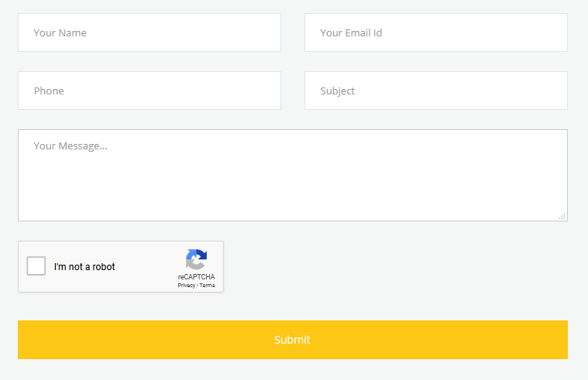Image resolution: width=588 pixels, height=380 pixels.
Task: Tick the reCAPTCHA verification checkbox
Action: click(x=36, y=265)
